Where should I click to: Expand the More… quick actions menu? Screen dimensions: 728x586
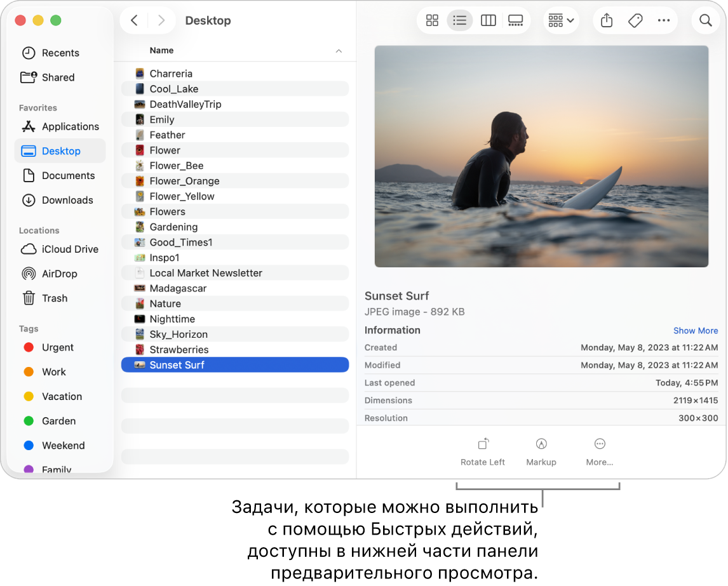coord(599,451)
